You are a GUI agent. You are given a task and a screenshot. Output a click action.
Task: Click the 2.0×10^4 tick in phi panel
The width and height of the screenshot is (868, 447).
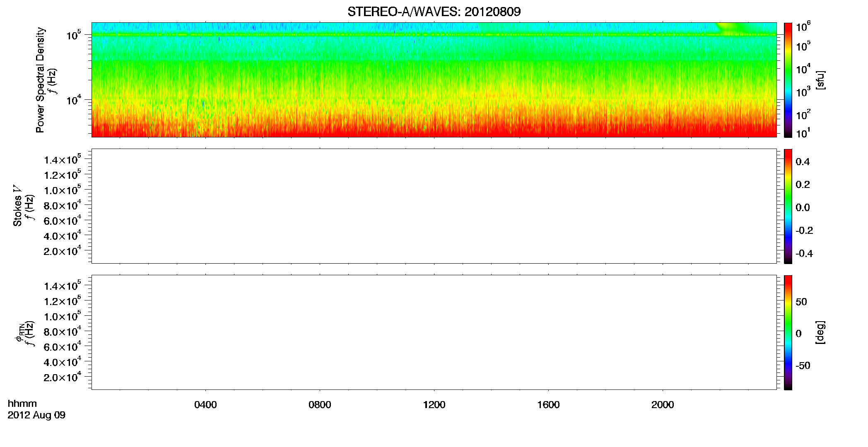[x=62, y=377]
